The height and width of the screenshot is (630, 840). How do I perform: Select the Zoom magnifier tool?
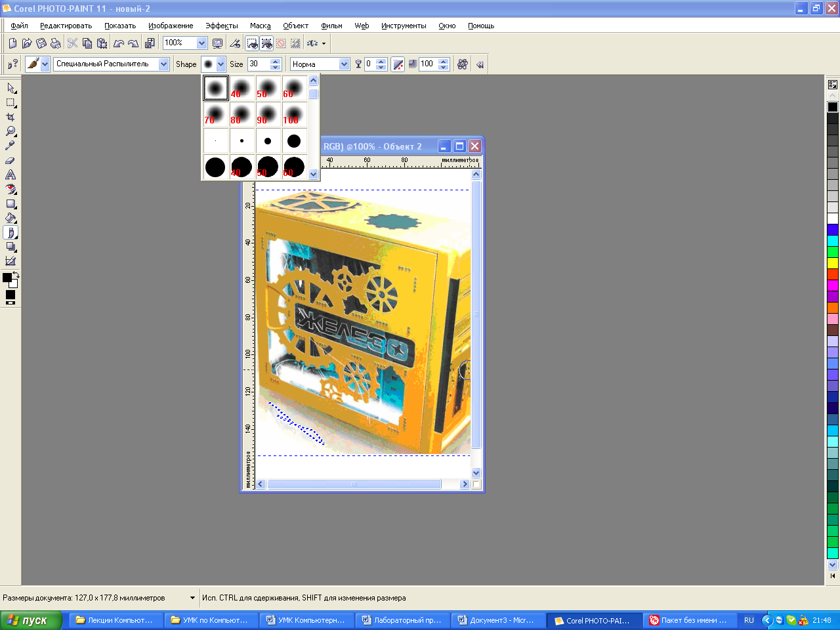pyautogui.click(x=10, y=131)
